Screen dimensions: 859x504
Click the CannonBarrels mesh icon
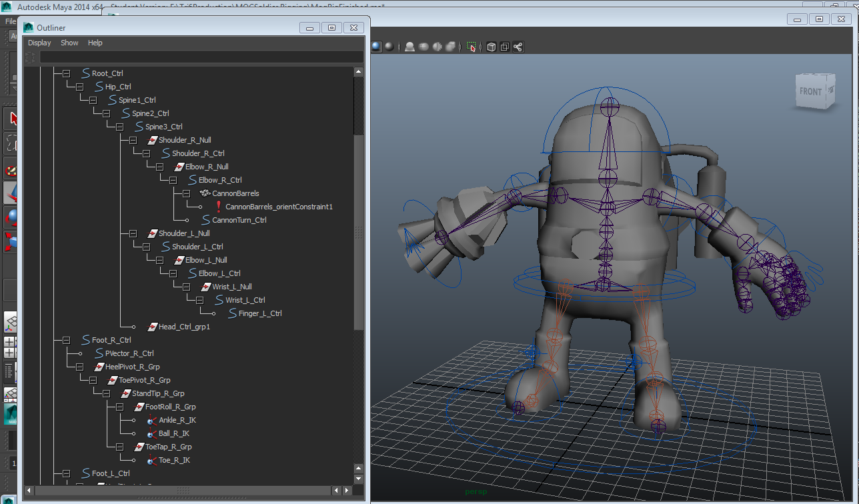[x=205, y=193]
